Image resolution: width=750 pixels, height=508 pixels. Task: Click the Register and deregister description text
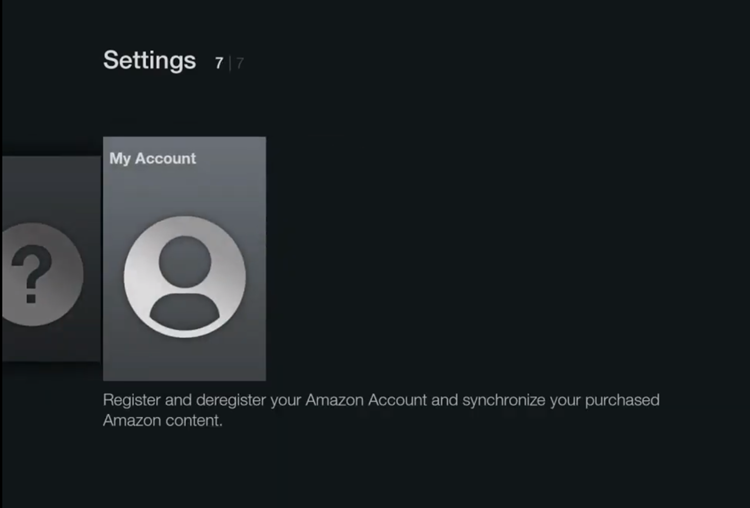point(381,410)
